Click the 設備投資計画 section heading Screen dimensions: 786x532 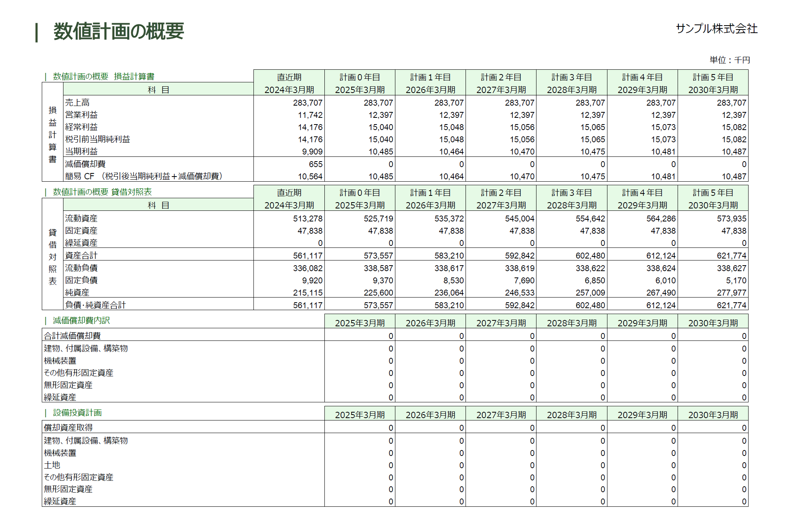77,413
